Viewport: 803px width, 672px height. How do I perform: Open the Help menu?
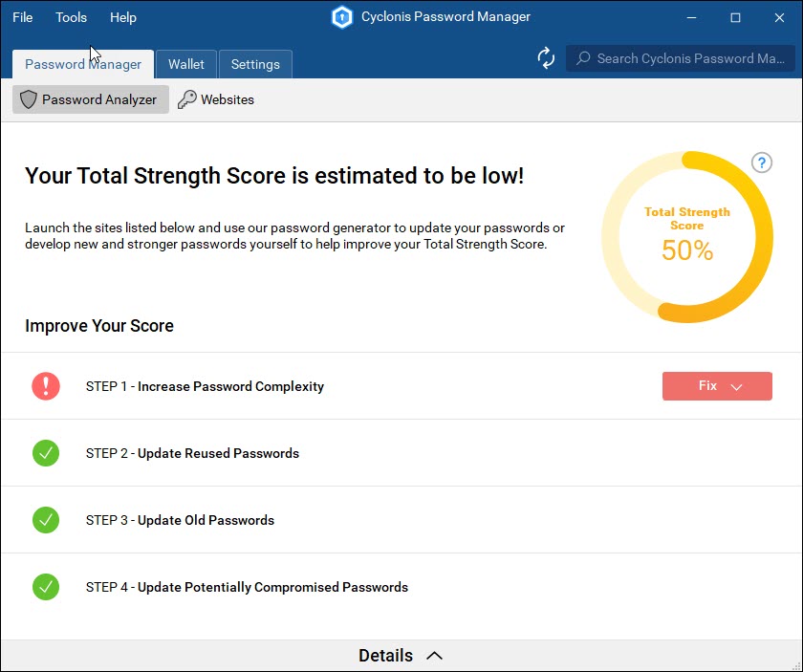point(123,17)
